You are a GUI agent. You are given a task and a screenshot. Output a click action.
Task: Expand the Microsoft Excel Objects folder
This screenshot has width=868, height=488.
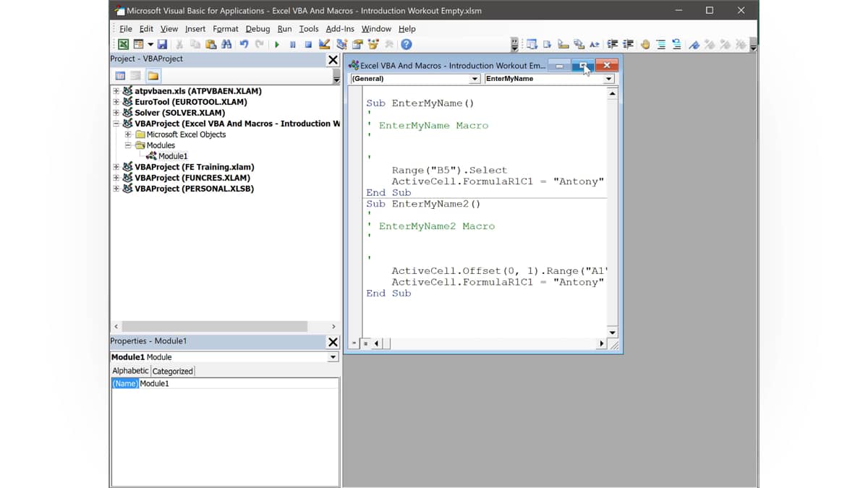pos(128,134)
